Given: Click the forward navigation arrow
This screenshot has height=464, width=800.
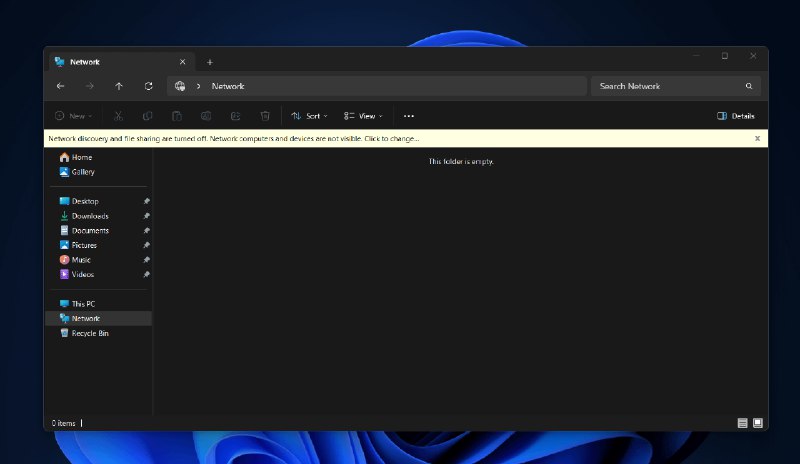Looking at the screenshot, I should (x=90, y=86).
